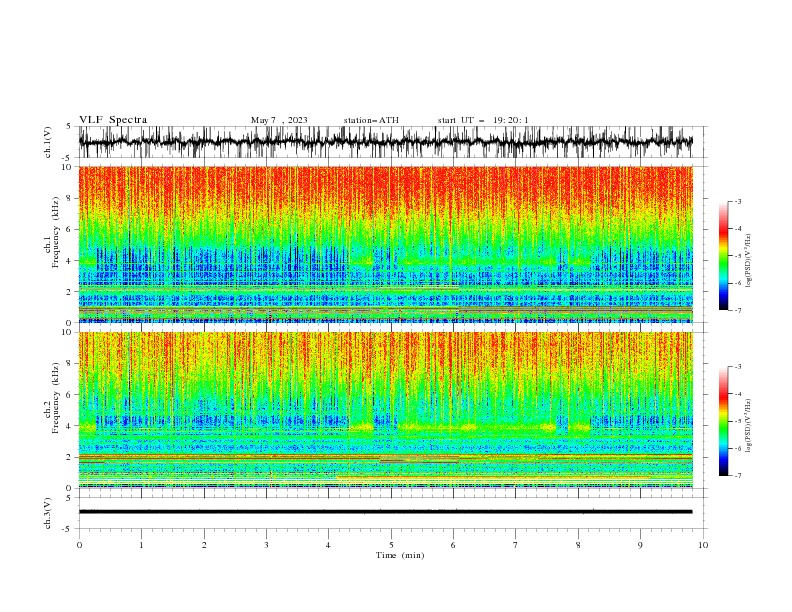Click the '6' kHz tick of ch.1 spectrogram
Viewport: 792px width, 612px height.
69,230
